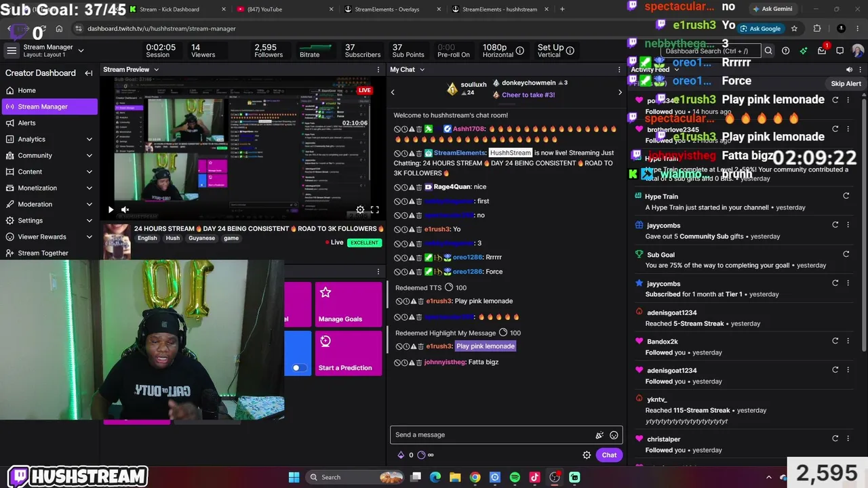Expand the Settings section
Viewport: 868px width, 488px height.
point(89,220)
